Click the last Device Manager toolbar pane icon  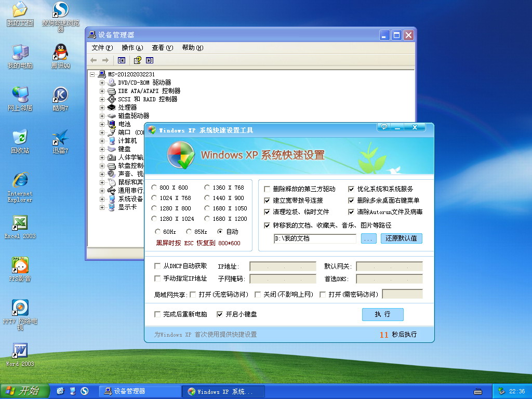[150, 60]
